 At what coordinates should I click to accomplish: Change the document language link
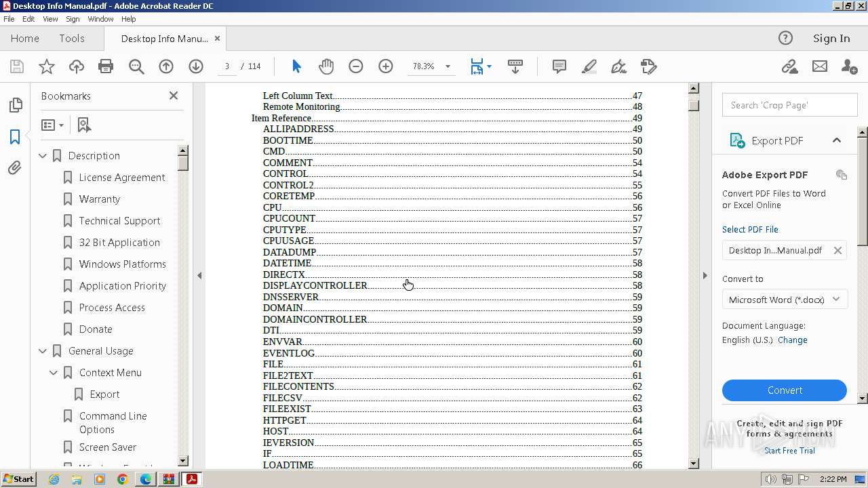[792, 340]
